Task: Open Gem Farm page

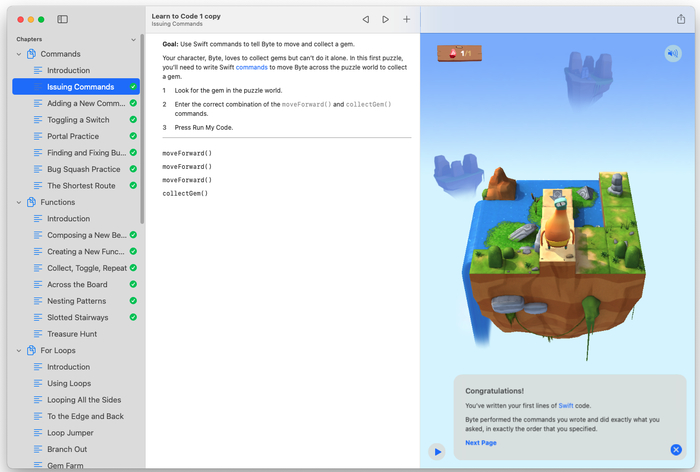Action: click(x=76, y=465)
